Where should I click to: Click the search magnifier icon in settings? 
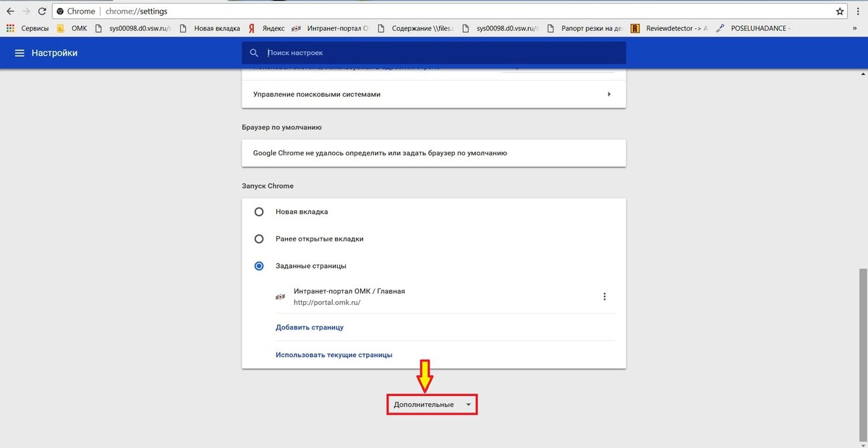254,53
